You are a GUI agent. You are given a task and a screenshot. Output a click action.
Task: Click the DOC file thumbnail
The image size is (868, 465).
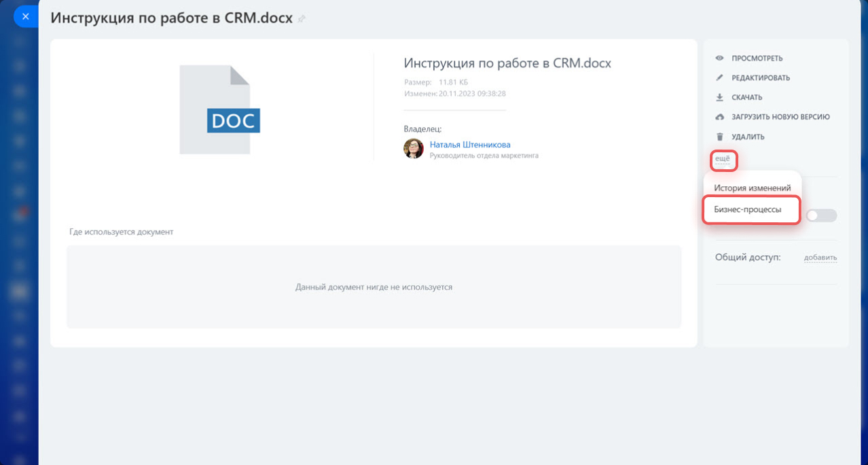click(x=219, y=110)
